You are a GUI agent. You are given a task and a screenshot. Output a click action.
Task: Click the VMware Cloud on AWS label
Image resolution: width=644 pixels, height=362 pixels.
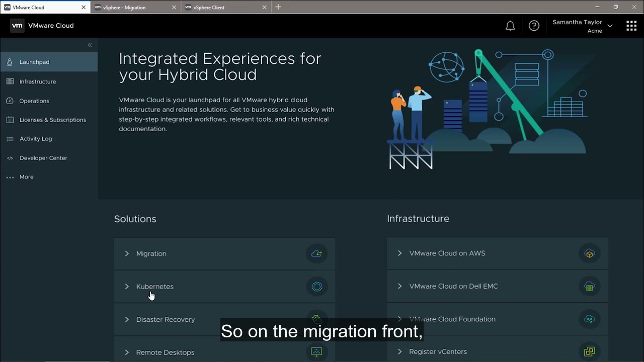click(x=447, y=253)
